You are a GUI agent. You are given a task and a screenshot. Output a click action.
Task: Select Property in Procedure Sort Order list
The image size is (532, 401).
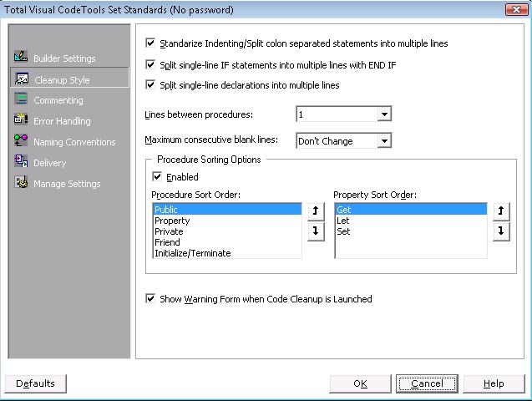point(227,221)
